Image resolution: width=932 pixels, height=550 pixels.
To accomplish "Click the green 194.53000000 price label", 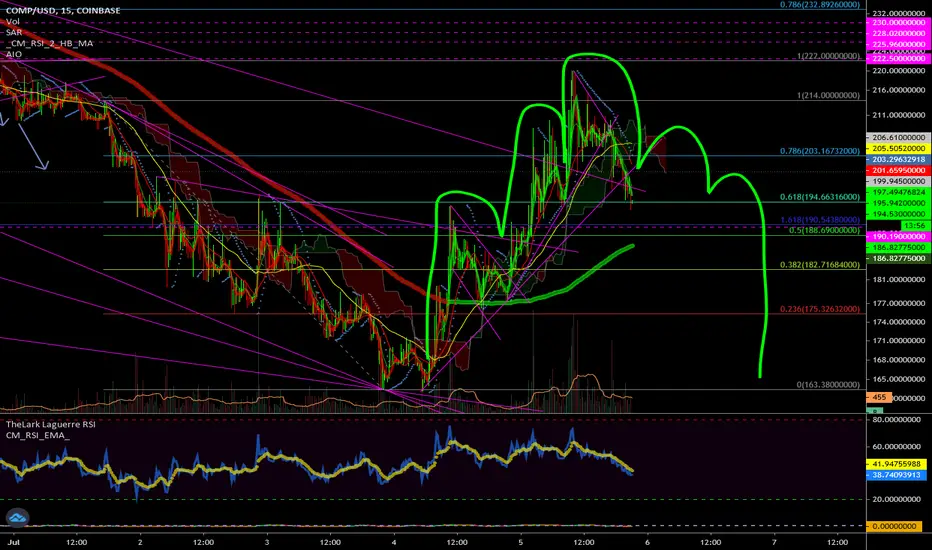I will point(899,214).
